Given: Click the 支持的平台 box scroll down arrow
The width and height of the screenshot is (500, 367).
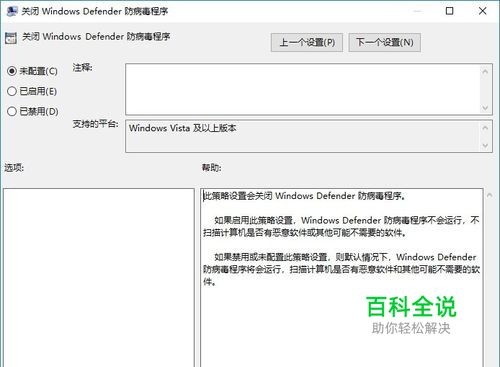Looking at the screenshot, I should [485, 146].
